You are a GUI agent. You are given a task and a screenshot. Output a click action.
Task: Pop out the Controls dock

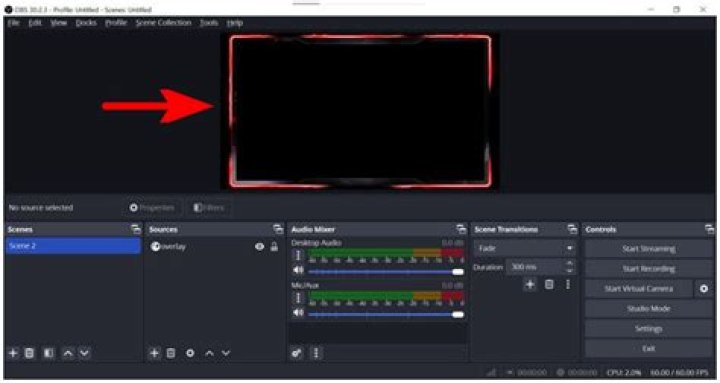709,229
